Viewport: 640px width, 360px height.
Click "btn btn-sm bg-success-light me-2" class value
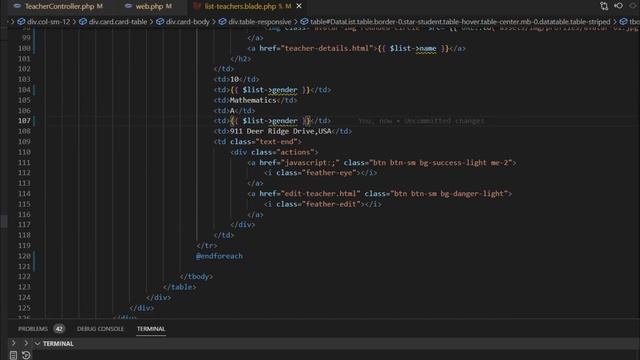(440, 162)
